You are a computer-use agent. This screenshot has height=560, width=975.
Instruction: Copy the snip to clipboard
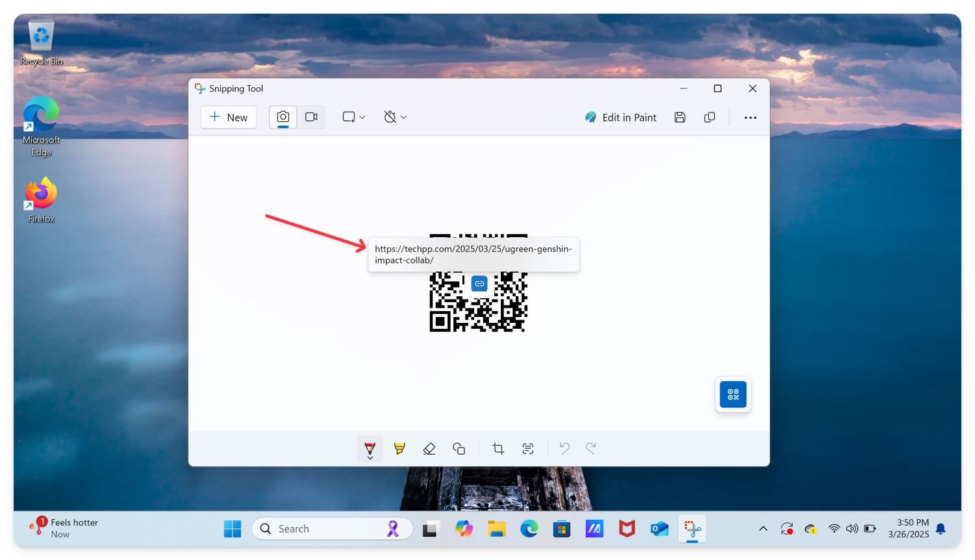coord(709,117)
